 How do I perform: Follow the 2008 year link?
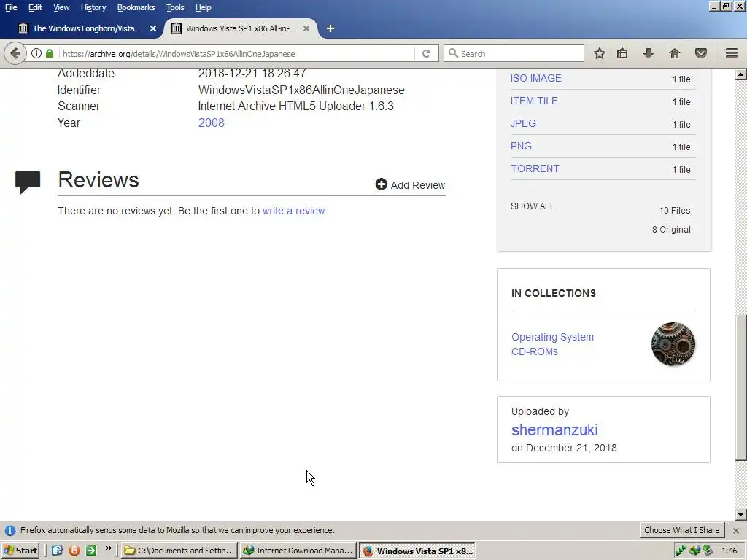click(x=211, y=122)
